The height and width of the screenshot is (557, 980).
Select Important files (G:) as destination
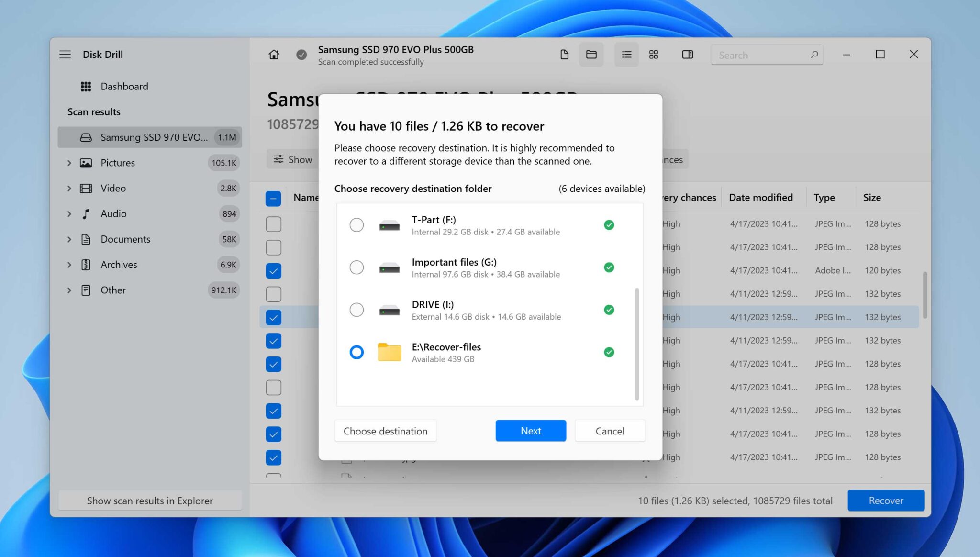pos(356,267)
